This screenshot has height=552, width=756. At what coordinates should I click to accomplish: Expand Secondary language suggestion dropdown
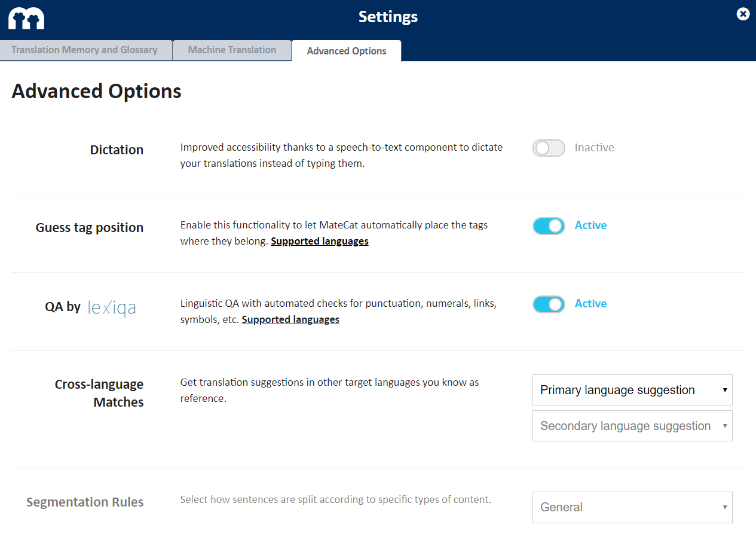coord(632,426)
